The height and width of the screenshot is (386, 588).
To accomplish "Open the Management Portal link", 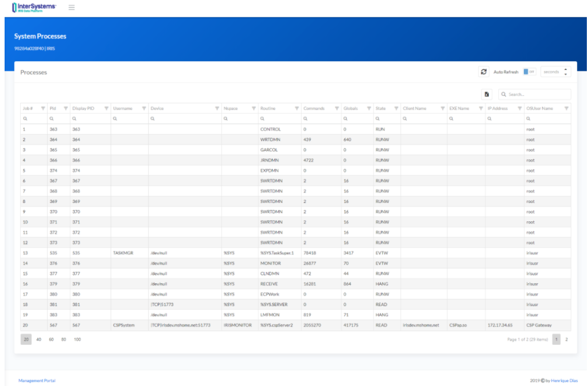I will (x=37, y=380).
